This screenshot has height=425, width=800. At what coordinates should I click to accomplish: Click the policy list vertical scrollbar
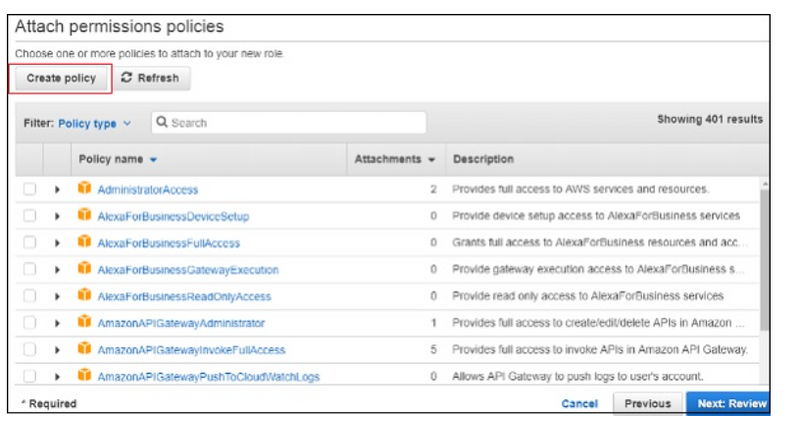click(764, 260)
